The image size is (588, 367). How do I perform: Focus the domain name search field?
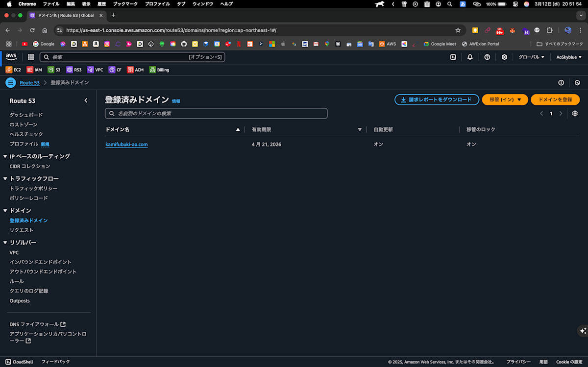[x=216, y=113]
